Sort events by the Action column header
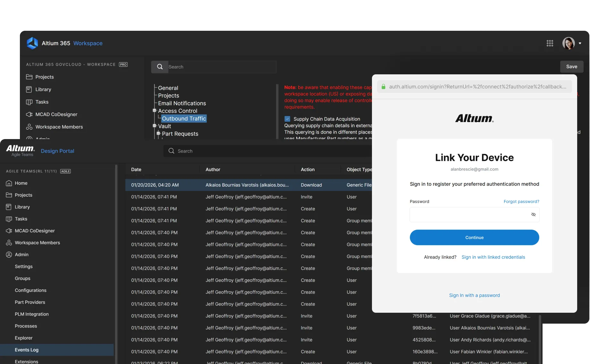This screenshot has height=364, width=590. click(308, 170)
